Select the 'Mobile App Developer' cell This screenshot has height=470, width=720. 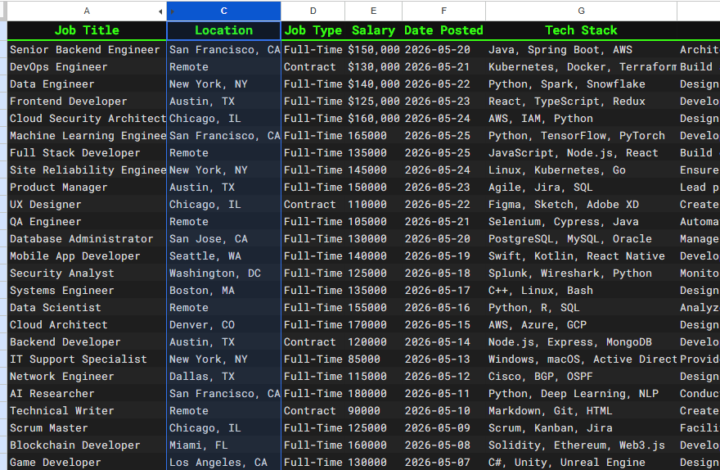(x=87, y=256)
